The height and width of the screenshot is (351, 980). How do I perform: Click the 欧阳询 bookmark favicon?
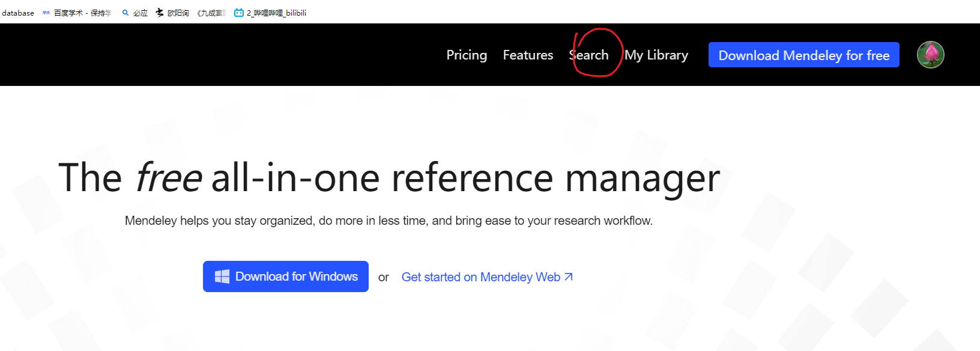[x=160, y=13]
